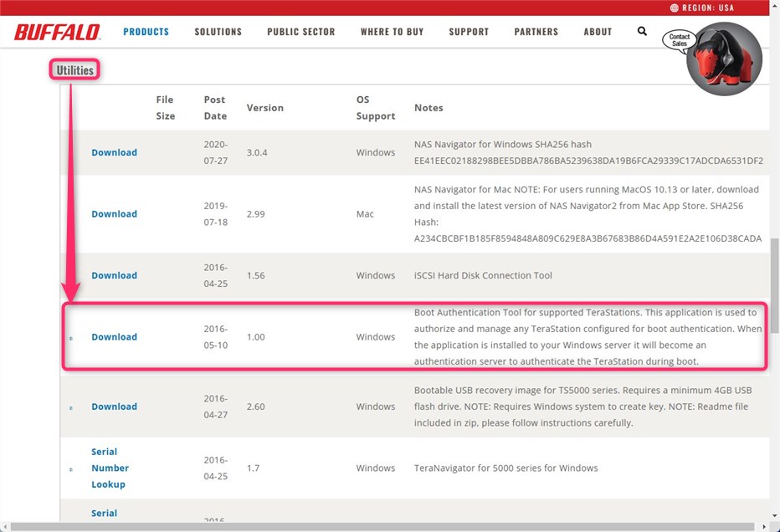Open the Products menu
The height and width of the screenshot is (532, 780).
coord(146,32)
